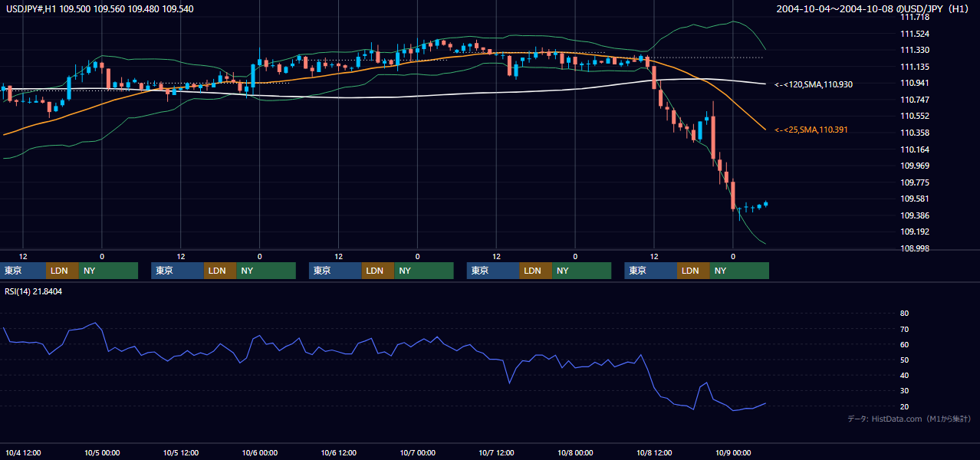This screenshot has height=460, width=980.
Task: Click price axis value 109.969
Action: 916,166
